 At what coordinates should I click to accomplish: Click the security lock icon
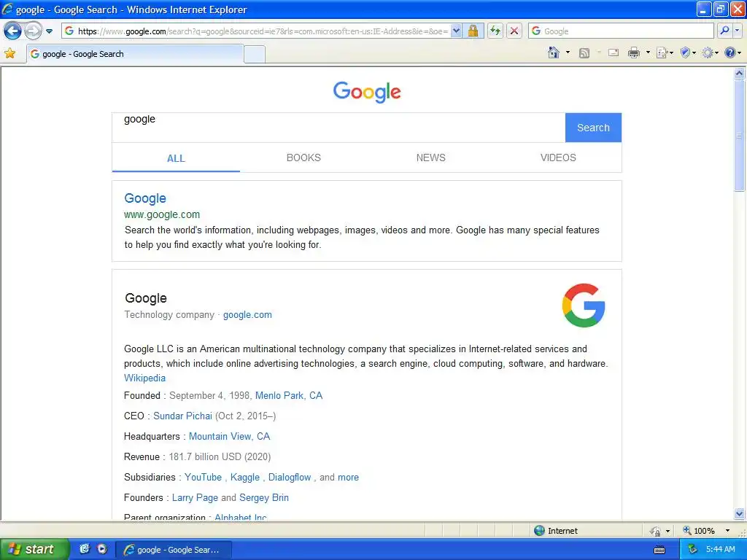tap(473, 31)
